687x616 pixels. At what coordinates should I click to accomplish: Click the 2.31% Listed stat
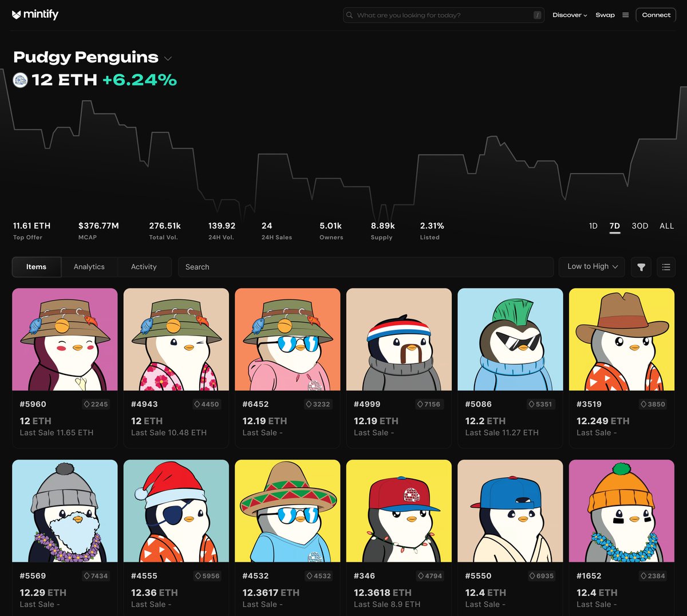tap(432, 231)
